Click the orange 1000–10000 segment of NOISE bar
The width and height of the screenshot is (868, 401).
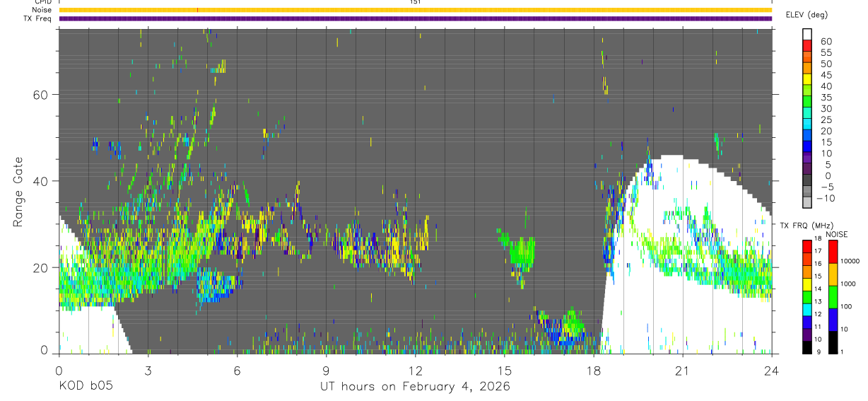pyautogui.click(x=833, y=274)
